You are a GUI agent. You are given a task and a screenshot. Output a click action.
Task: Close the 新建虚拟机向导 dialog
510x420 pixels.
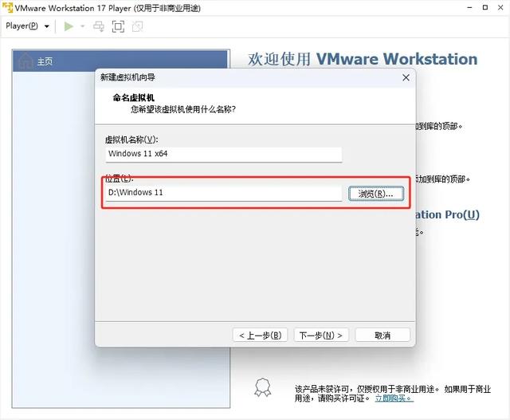406,77
